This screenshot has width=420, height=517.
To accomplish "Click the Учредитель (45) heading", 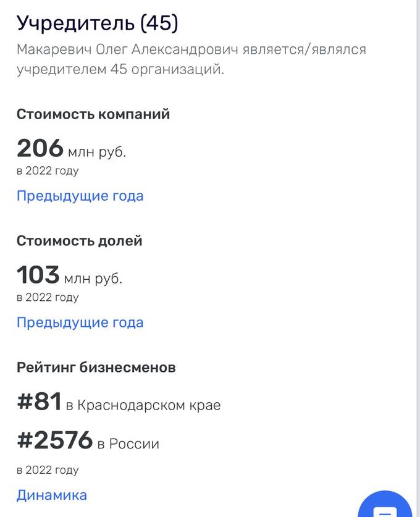I will 97,23.
